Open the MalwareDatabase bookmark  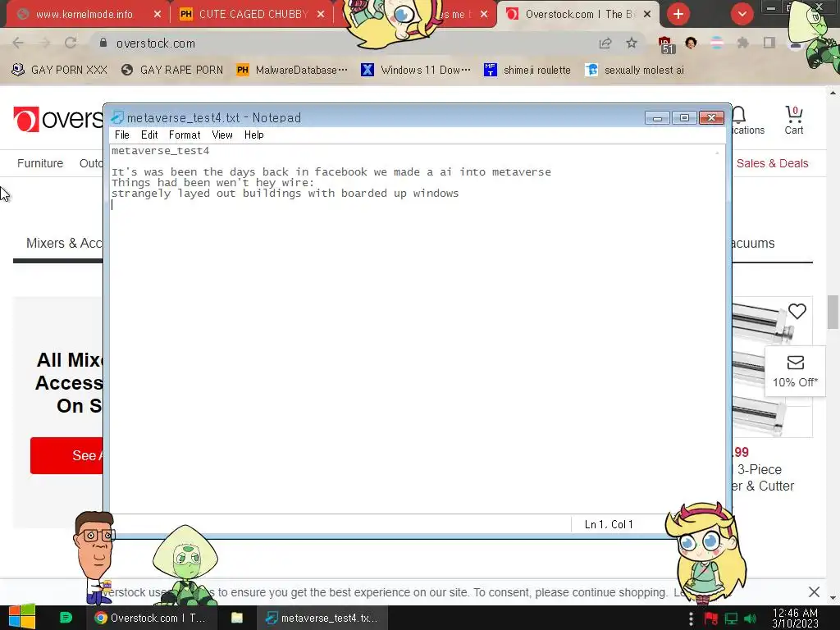(x=292, y=71)
